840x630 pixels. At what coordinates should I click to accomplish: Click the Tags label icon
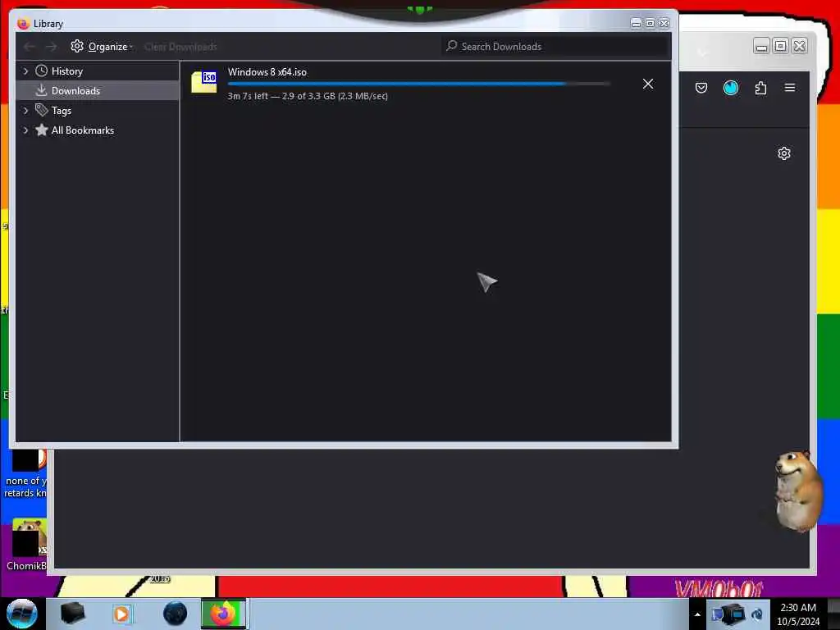(x=41, y=110)
